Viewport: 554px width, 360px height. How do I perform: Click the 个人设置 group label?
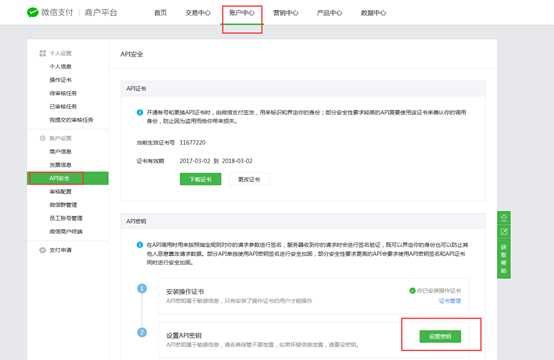[60, 53]
